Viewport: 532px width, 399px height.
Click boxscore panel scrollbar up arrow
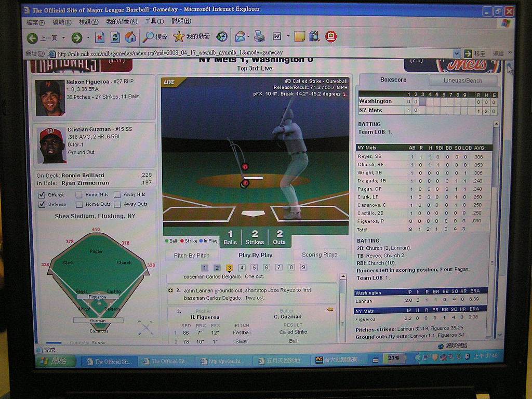pos(496,124)
